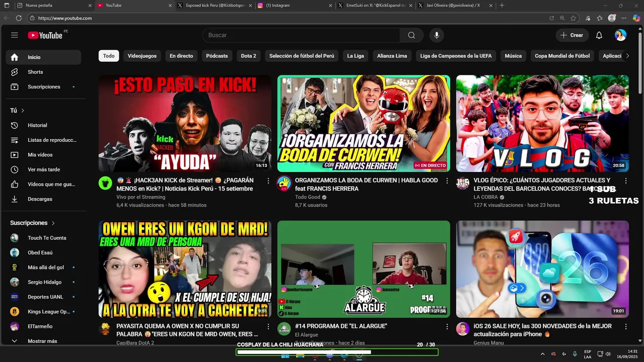Add page to favorites with star icon
This screenshot has height=362, width=644.
click(573, 18)
